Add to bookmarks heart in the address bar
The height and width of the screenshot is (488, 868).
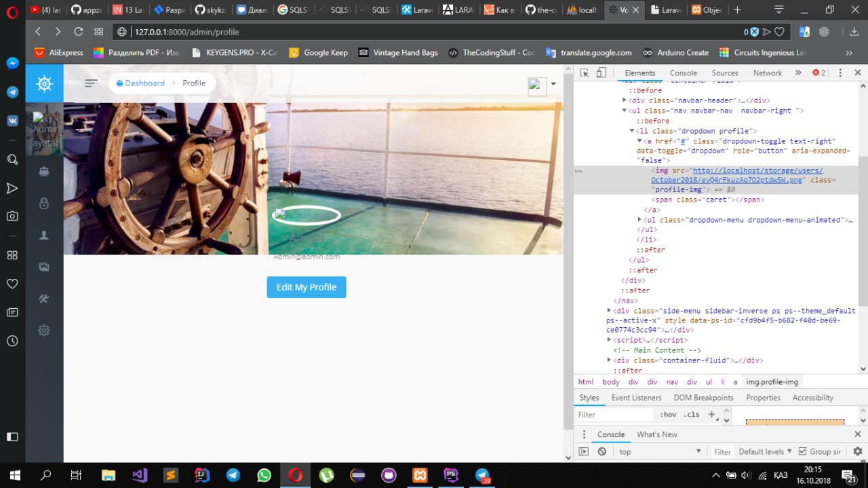tap(780, 31)
